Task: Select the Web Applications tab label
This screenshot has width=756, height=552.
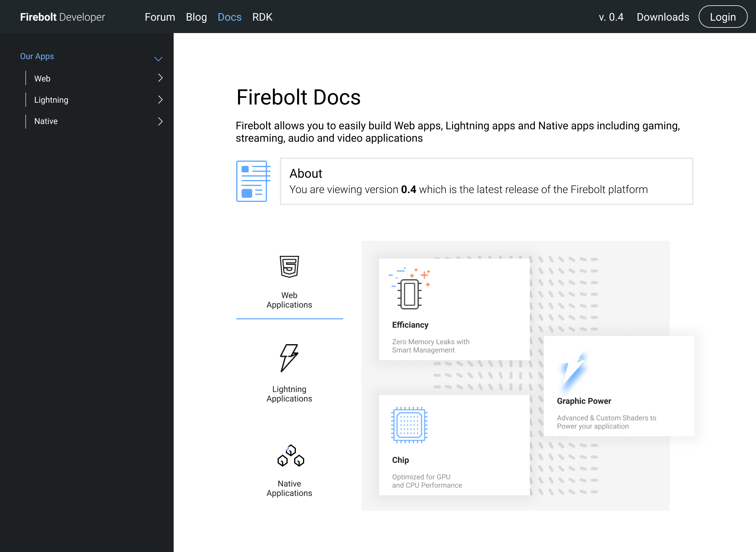Action: point(289,300)
